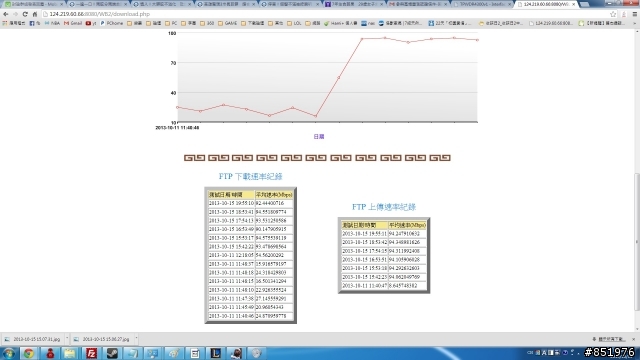
Task: Select download row 2013-10-15 19:55:10
Action: [x=251, y=203]
